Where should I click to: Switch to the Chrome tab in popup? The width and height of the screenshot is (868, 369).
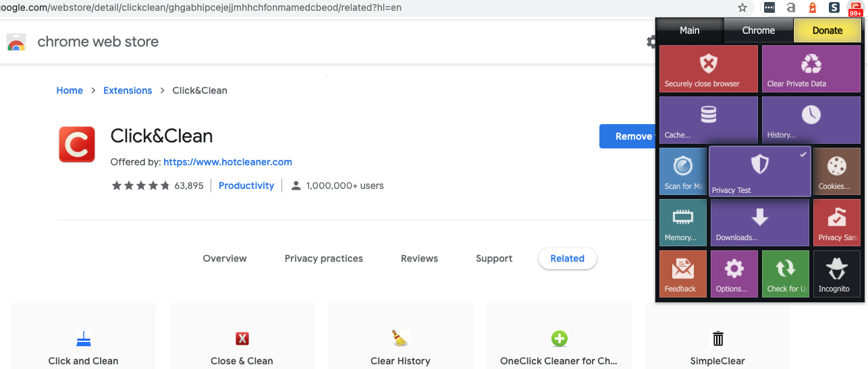[x=759, y=30]
